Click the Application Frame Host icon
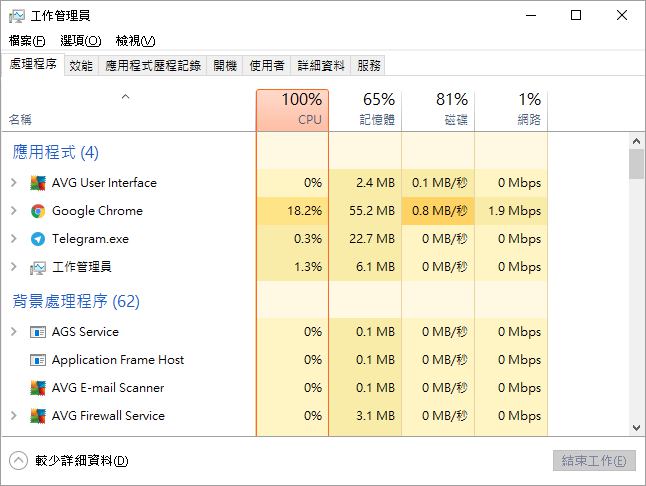 pyautogui.click(x=38, y=360)
